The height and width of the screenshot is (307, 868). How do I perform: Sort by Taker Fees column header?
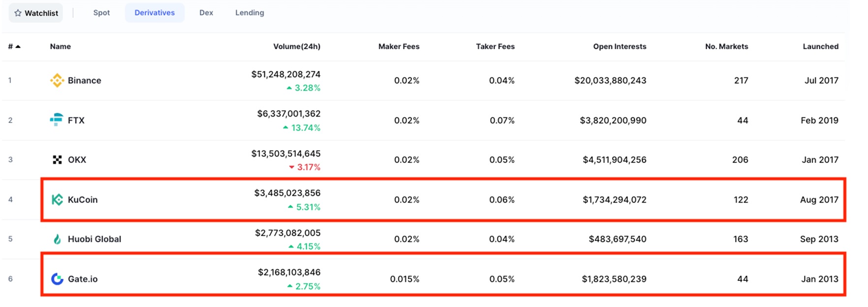[x=496, y=47]
